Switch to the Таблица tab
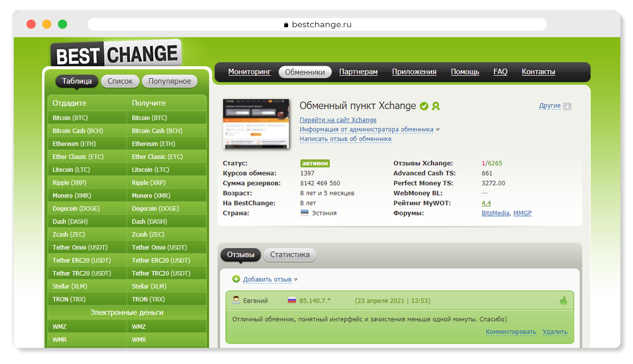The image size is (633, 364). click(x=77, y=81)
